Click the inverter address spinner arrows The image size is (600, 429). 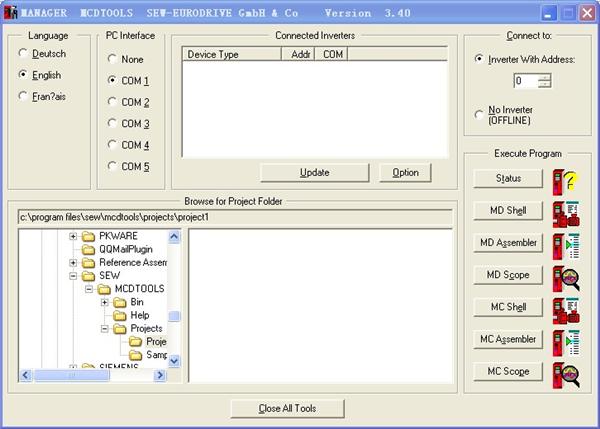click(544, 81)
